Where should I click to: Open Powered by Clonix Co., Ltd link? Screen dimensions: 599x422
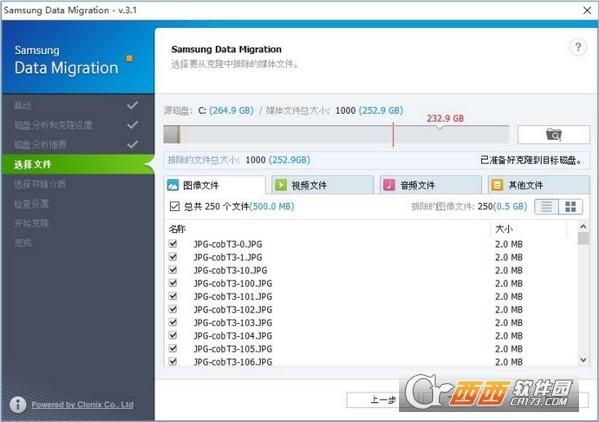pyautogui.click(x=83, y=404)
